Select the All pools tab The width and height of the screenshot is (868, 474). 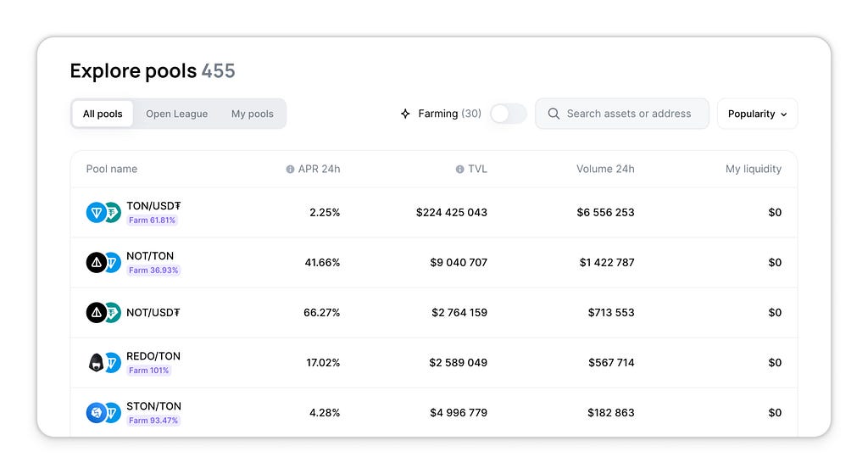tap(103, 114)
